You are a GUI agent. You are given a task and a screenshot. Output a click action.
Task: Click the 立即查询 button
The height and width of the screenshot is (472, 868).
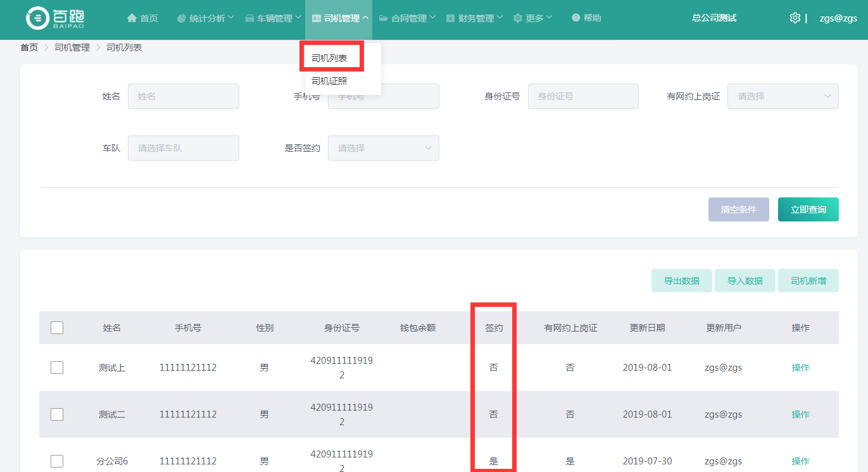click(x=808, y=209)
